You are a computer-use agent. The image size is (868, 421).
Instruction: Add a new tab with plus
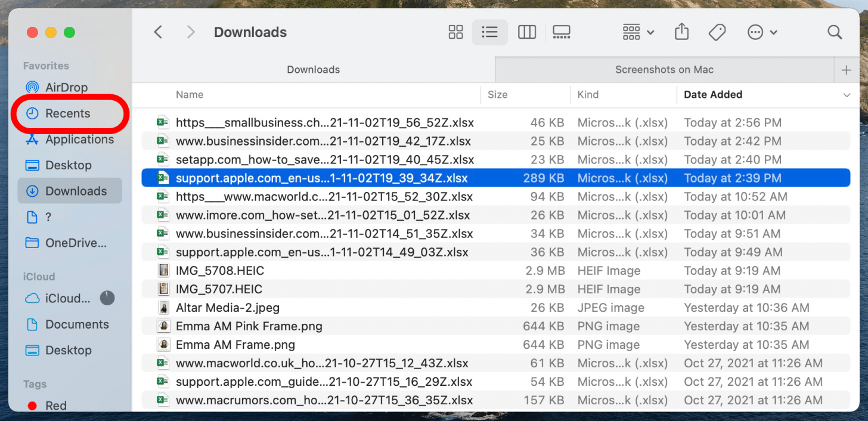(x=846, y=70)
